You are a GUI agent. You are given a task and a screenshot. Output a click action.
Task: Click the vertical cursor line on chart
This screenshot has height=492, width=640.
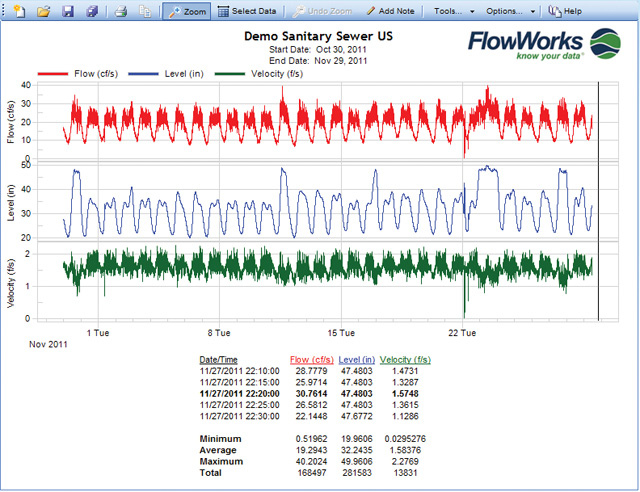598,200
